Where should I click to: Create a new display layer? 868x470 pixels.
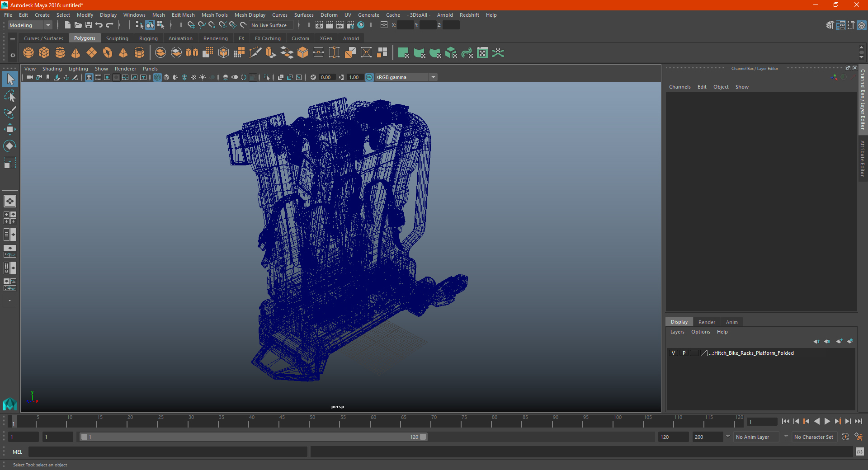click(x=840, y=341)
